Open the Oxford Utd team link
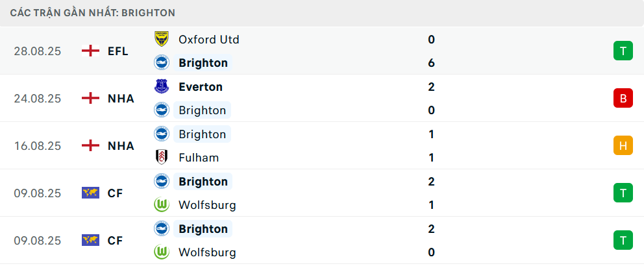The width and height of the screenshot is (644, 266). pyautogui.click(x=209, y=40)
